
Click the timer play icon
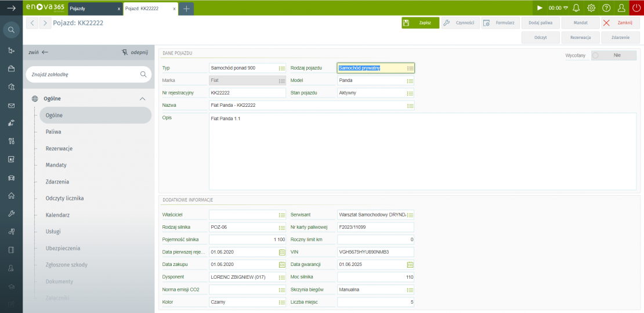tap(540, 8)
